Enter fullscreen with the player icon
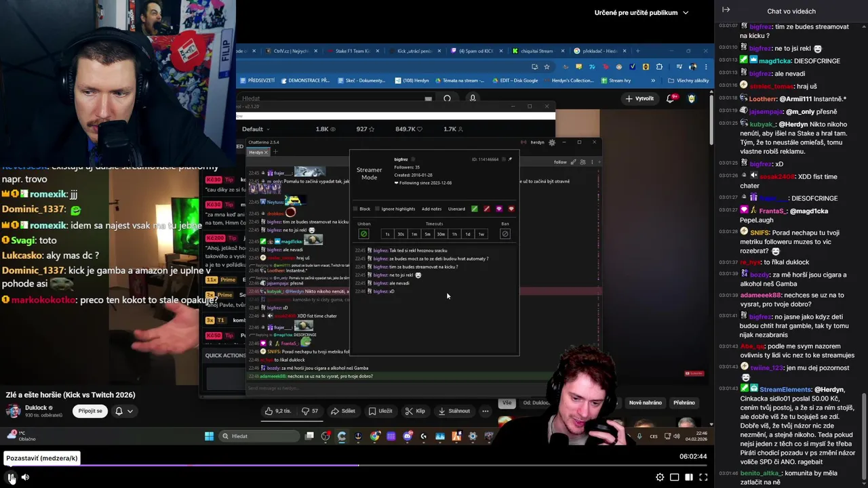This screenshot has width=868, height=488. 703,477
